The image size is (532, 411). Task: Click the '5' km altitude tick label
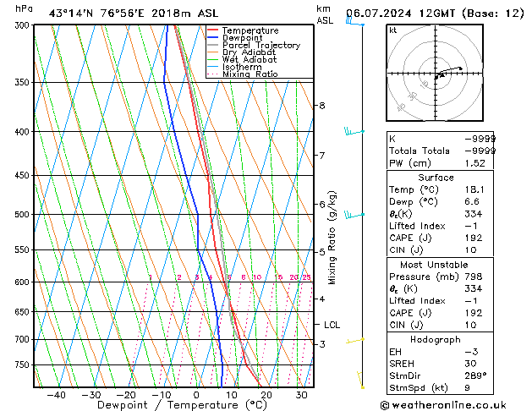[322, 252]
